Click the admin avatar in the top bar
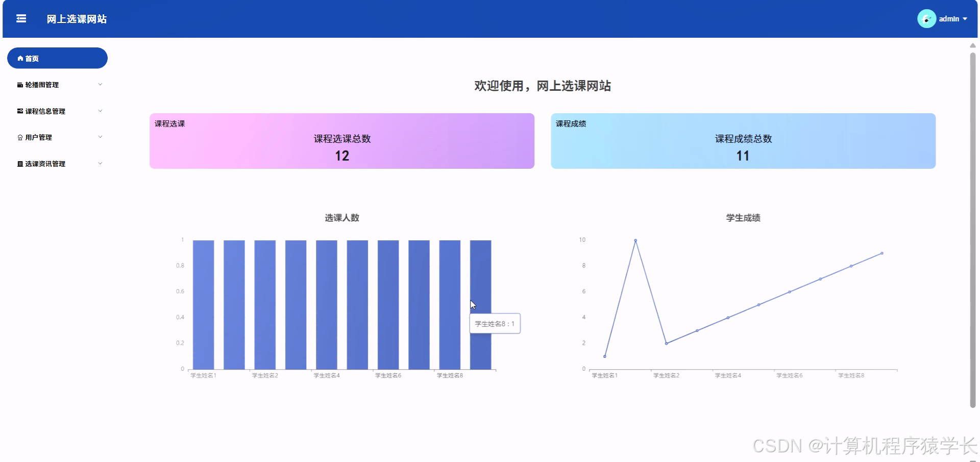Screen dimensions: 980x462 tap(927, 18)
